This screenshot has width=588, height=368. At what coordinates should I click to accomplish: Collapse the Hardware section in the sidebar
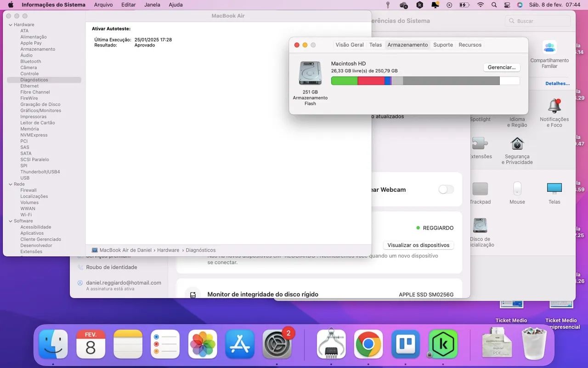click(11, 24)
